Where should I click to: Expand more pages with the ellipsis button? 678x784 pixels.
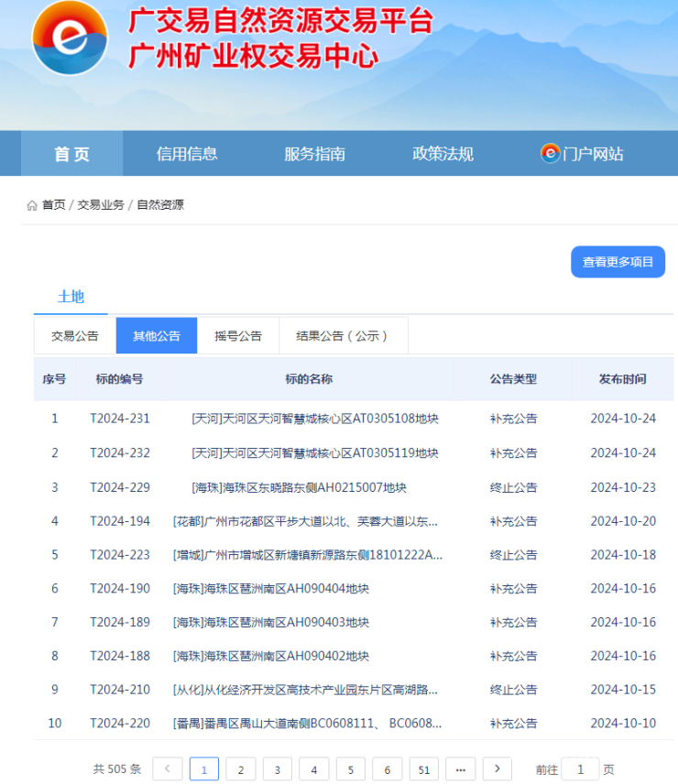click(x=460, y=769)
